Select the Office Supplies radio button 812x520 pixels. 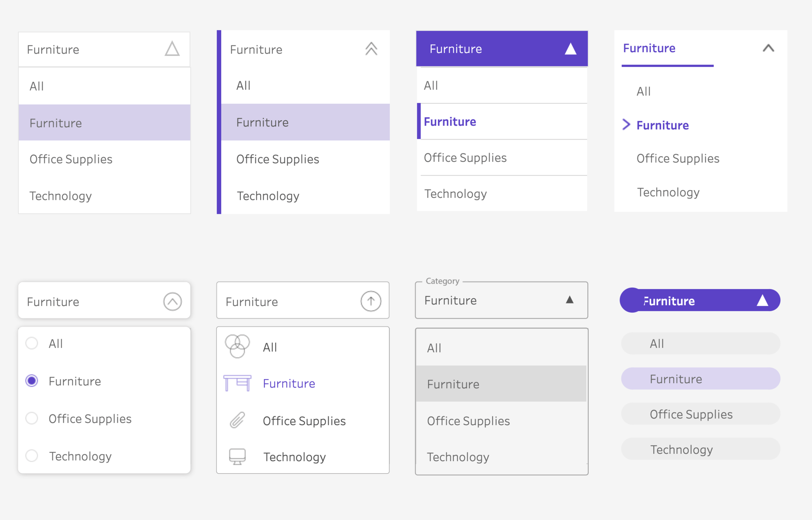click(x=31, y=418)
